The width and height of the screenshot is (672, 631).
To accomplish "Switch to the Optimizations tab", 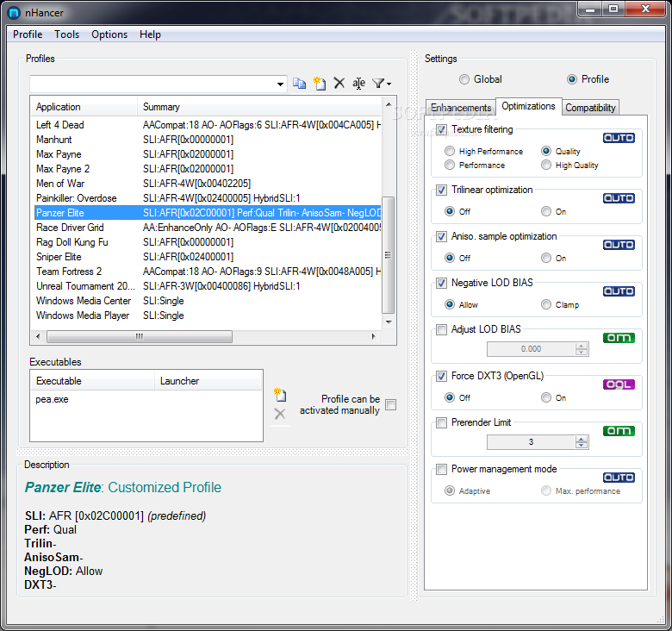I will click(528, 106).
